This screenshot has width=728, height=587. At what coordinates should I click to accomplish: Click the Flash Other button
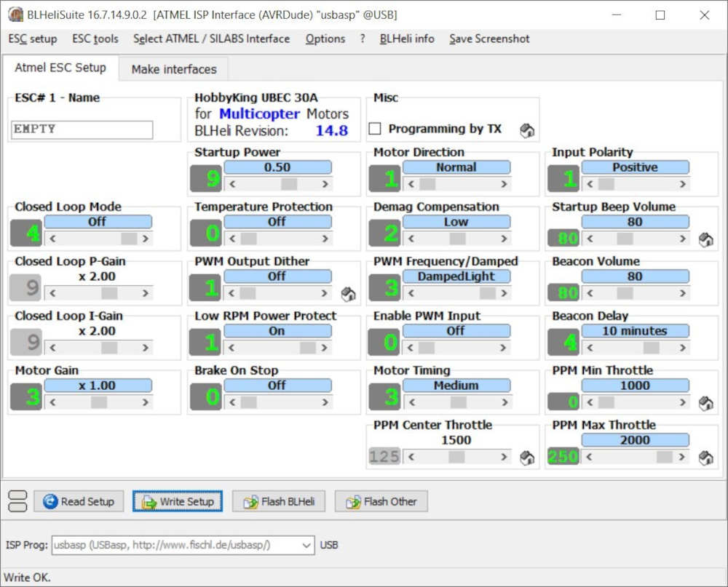pos(381,502)
